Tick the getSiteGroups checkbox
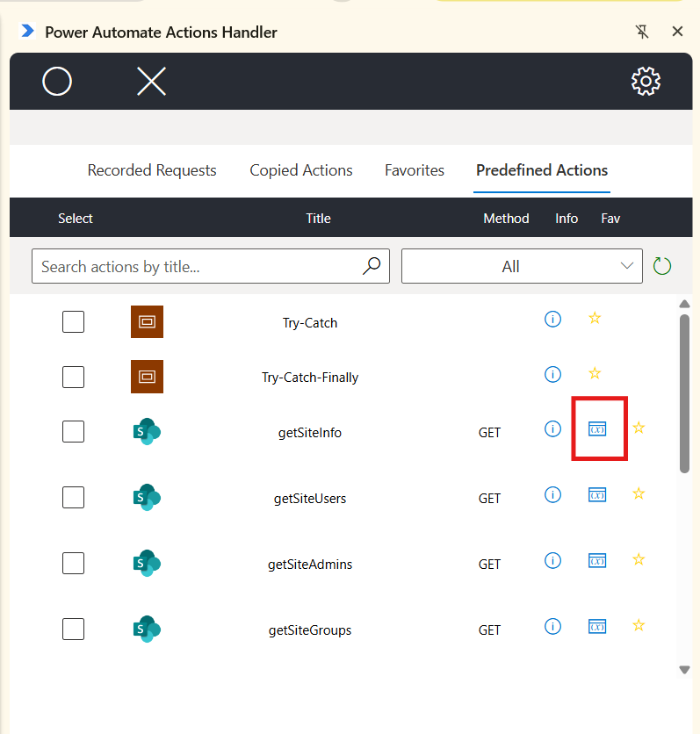700x734 pixels. tap(73, 630)
